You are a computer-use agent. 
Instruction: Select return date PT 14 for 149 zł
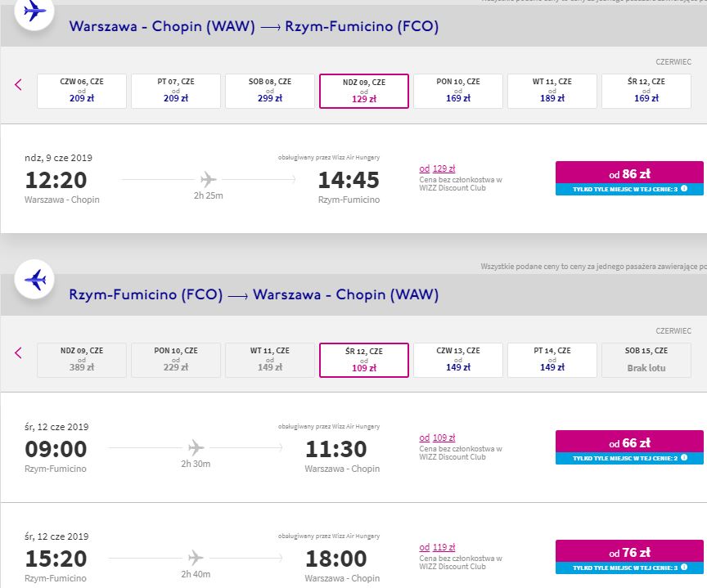pos(552,360)
